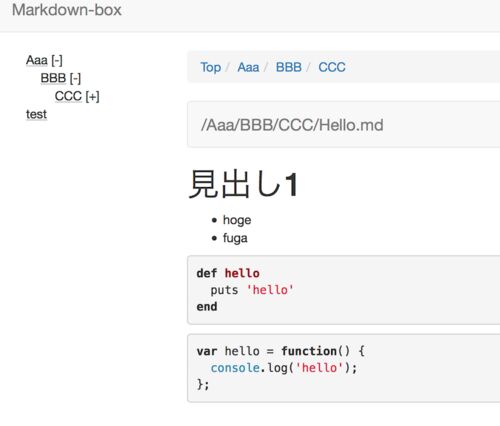The image size is (500, 426).
Task: Navigate to Aaa in breadcrumb
Action: click(x=248, y=67)
